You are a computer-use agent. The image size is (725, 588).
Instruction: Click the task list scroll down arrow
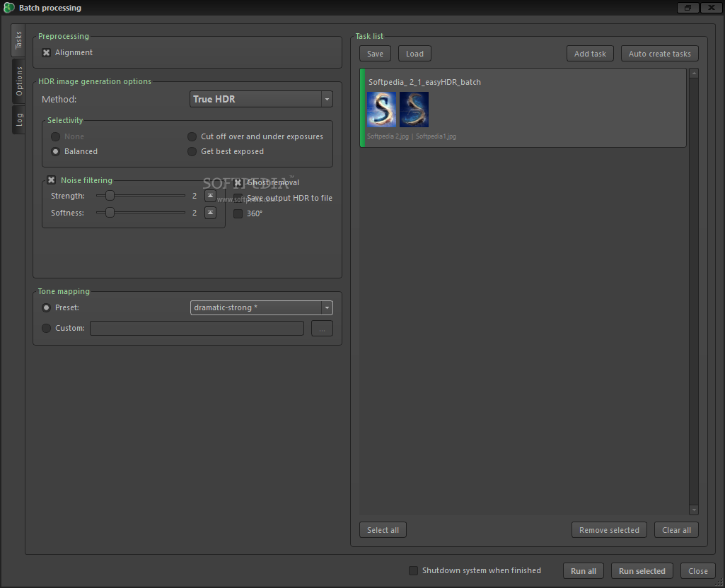(x=694, y=510)
